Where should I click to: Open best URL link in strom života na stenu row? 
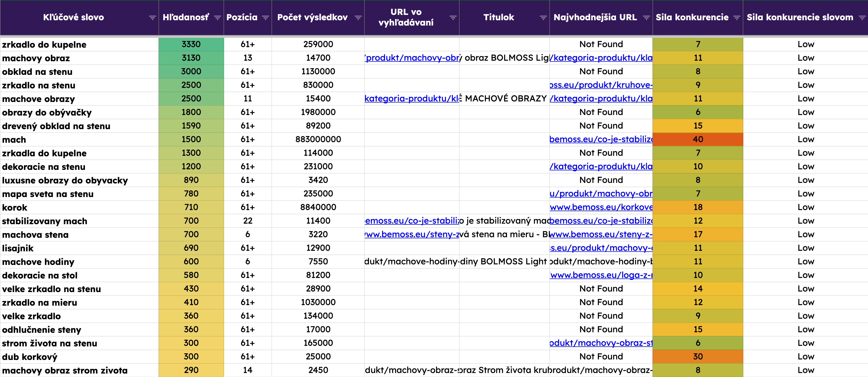(x=601, y=343)
